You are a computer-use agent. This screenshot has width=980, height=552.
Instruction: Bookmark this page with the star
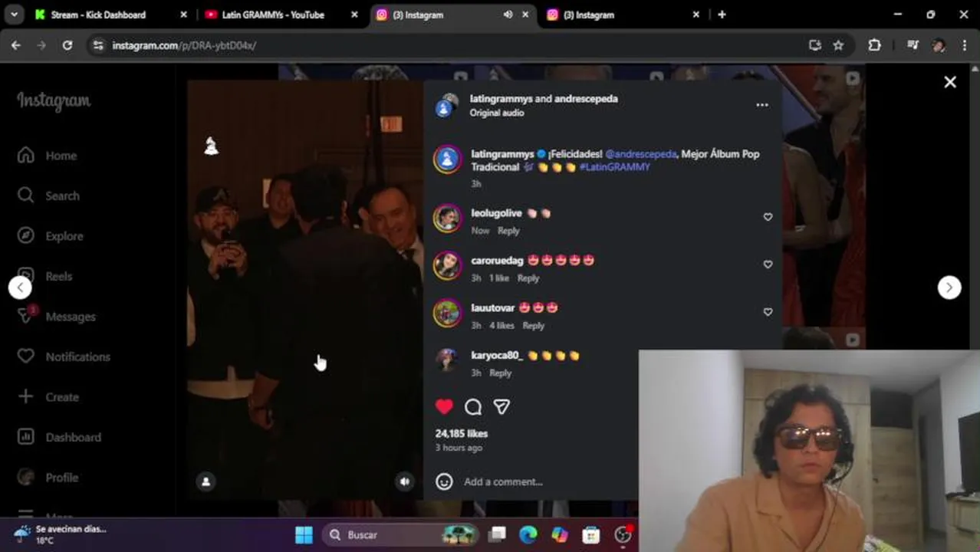pyautogui.click(x=838, y=45)
